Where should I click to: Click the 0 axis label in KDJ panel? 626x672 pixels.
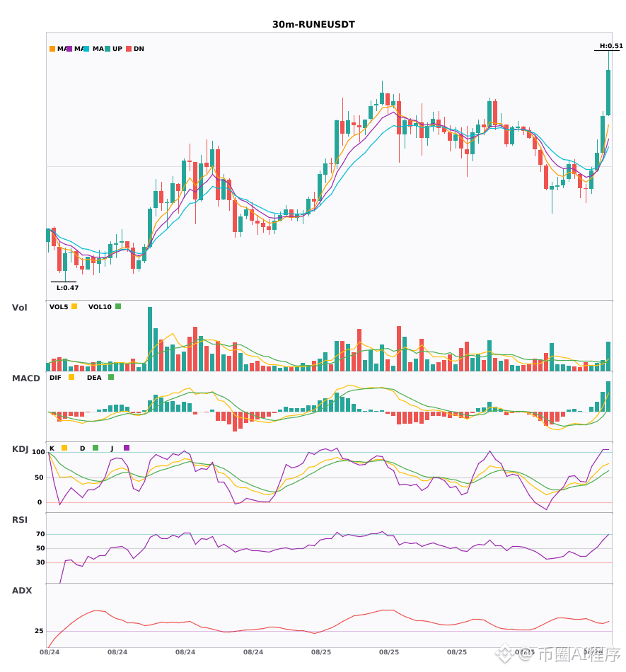[40, 502]
